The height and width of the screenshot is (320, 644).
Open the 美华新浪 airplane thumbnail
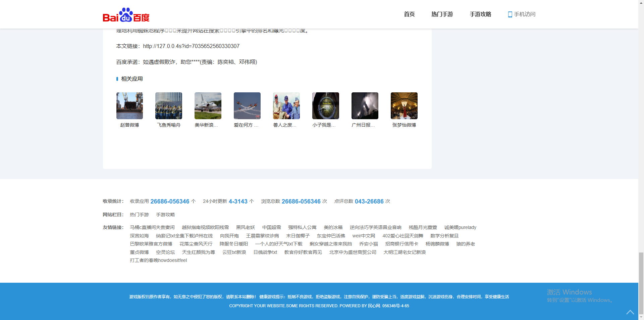click(208, 106)
